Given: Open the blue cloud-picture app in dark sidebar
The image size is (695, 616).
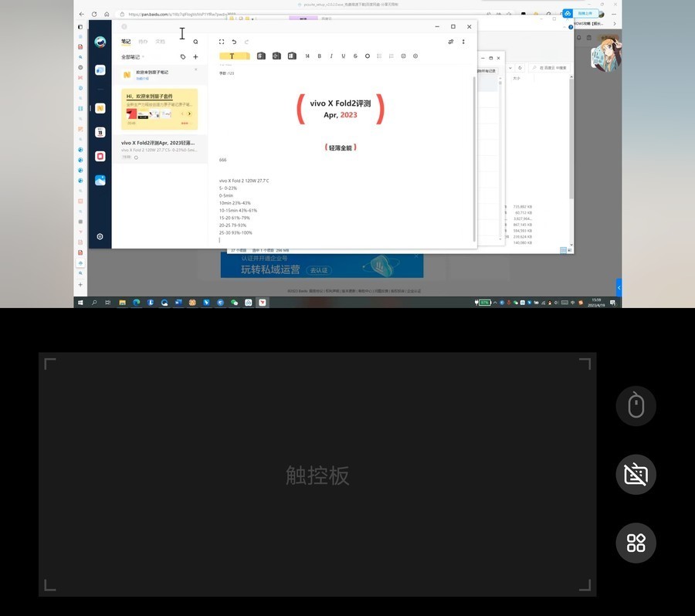Looking at the screenshot, I should [100, 181].
